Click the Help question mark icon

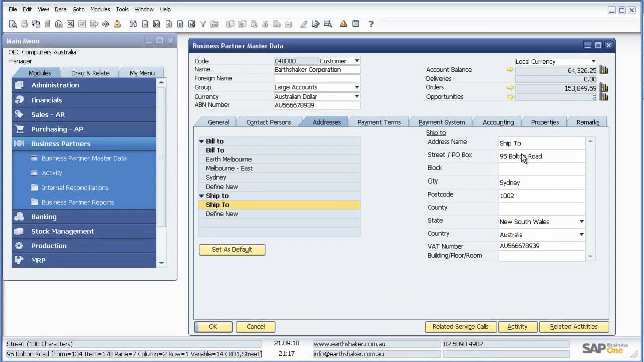(x=371, y=24)
